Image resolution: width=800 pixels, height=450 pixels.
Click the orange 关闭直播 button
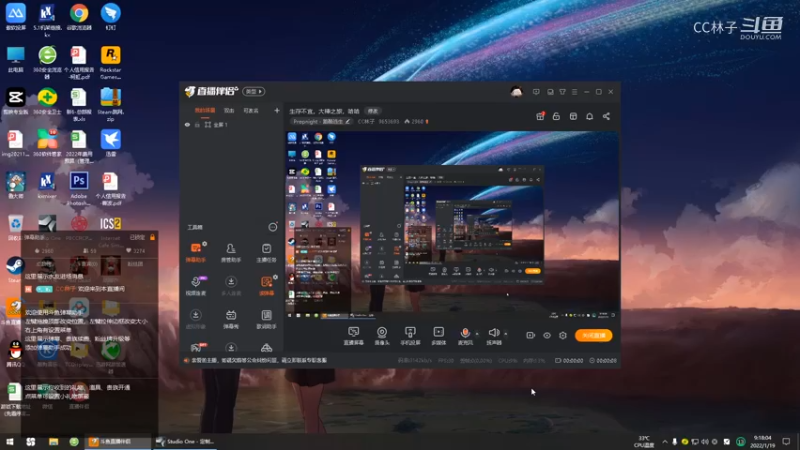(593, 335)
